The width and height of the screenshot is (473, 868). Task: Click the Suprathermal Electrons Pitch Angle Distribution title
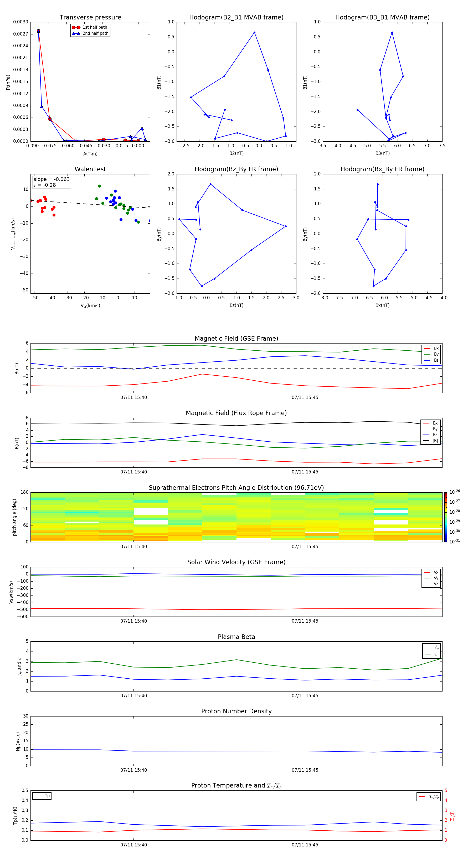[236, 488]
